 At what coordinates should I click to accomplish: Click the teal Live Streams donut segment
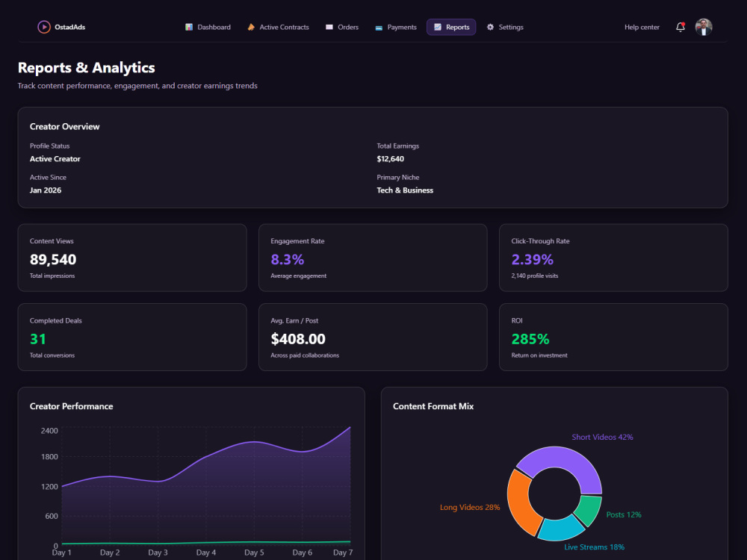(560, 528)
